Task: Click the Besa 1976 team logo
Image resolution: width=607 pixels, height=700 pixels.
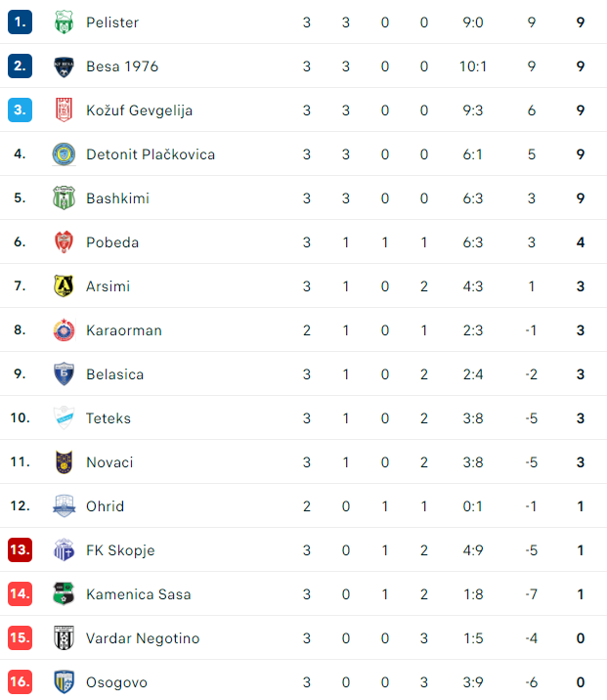Action: coord(64,66)
